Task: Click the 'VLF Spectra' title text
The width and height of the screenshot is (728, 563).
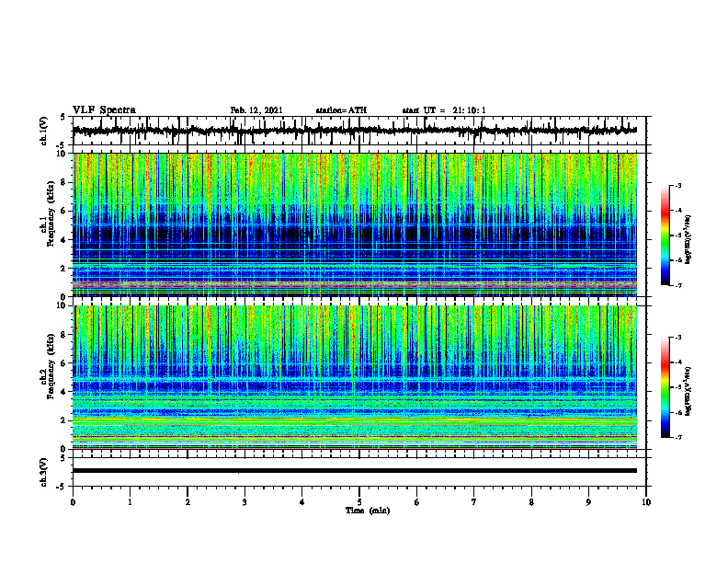Action: click(x=104, y=110)
